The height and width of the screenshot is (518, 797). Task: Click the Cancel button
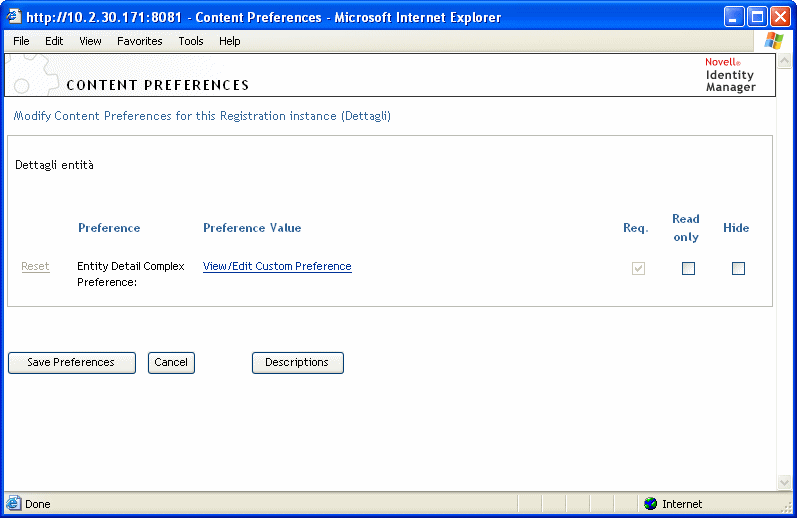[171, 363]
